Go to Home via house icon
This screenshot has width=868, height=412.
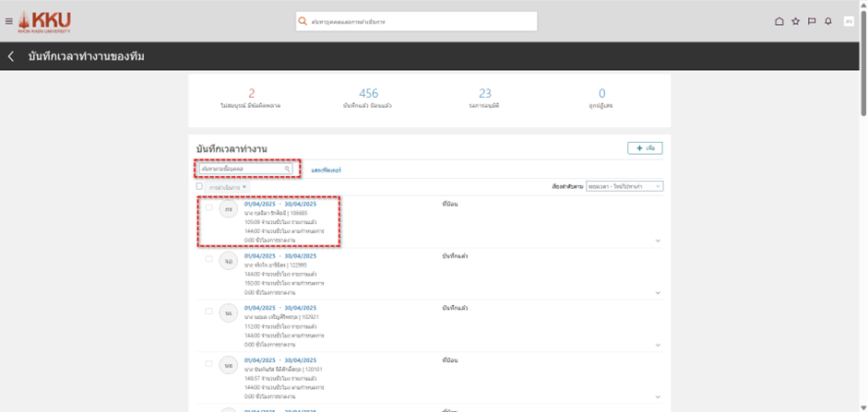(779, 21)
